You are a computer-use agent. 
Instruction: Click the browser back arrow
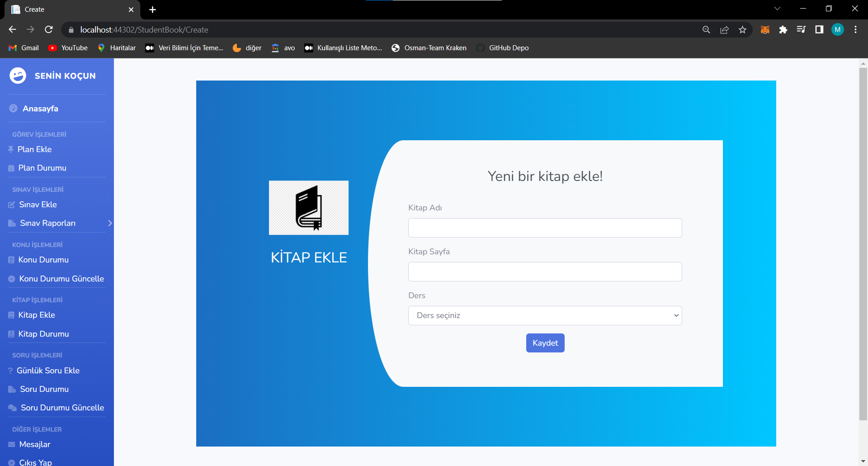click(x=12, y=29)
